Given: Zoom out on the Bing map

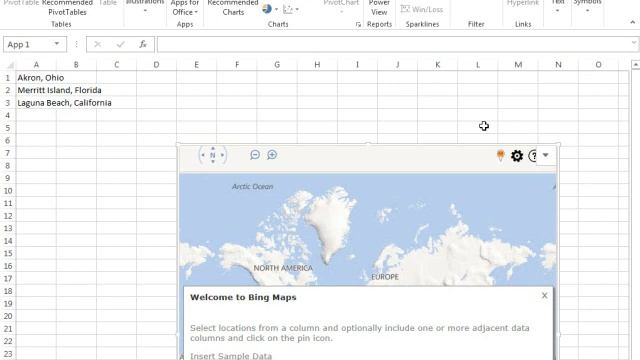Looking at the screenshot, I should tap(255, 155).
